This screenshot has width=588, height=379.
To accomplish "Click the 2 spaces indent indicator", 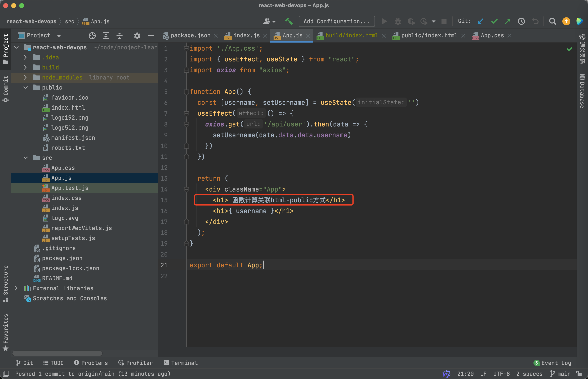I will tap(529, 374).
